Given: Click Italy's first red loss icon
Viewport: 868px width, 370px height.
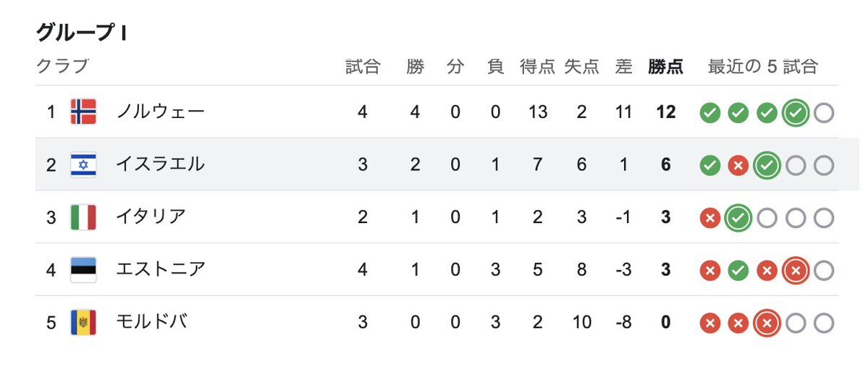Looking at the screenshot, I should pos(709,218).
